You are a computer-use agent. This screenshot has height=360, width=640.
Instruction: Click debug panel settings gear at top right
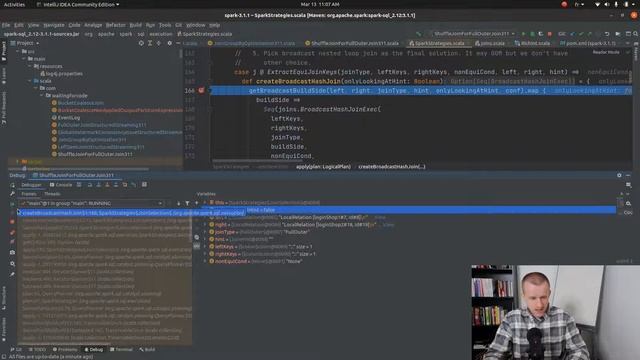[619, 175]
